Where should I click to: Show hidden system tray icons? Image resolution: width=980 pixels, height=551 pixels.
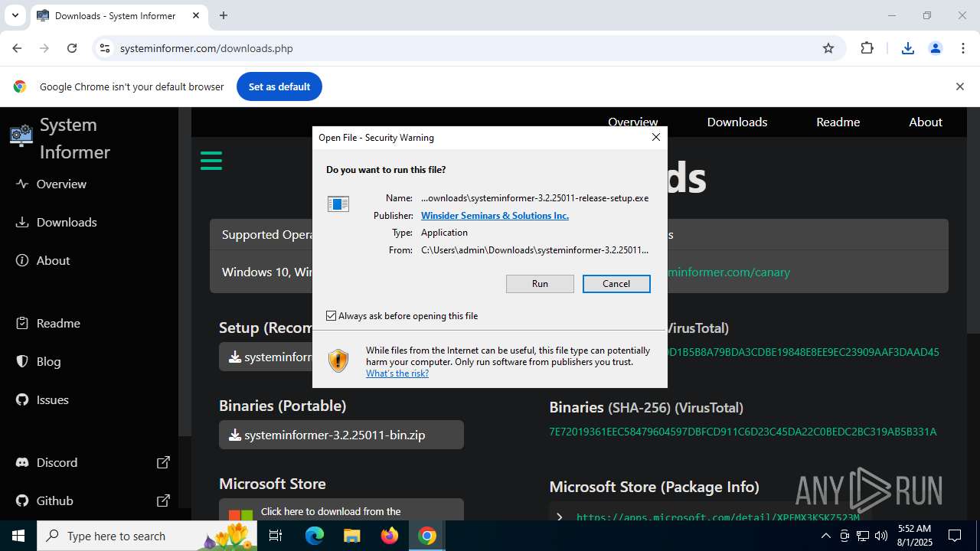825,536
